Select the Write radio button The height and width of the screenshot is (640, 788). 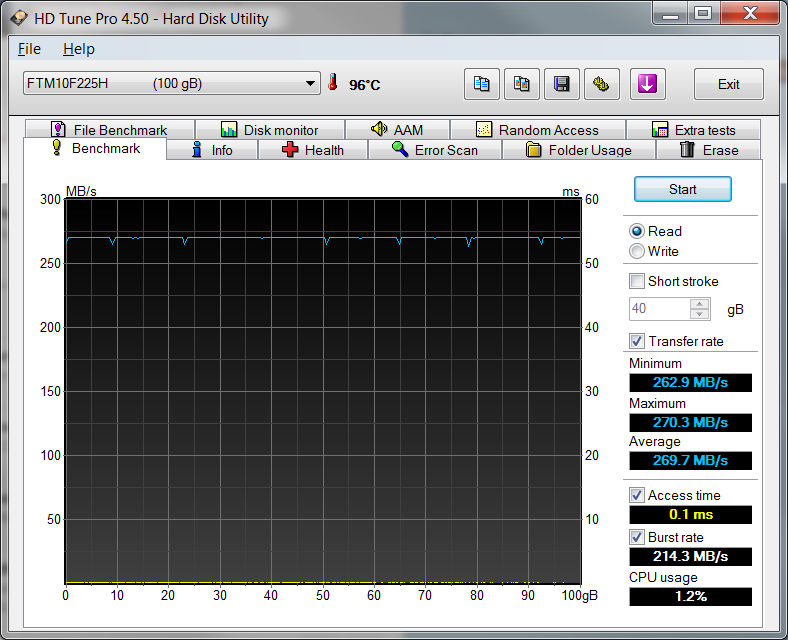[637, 251]
